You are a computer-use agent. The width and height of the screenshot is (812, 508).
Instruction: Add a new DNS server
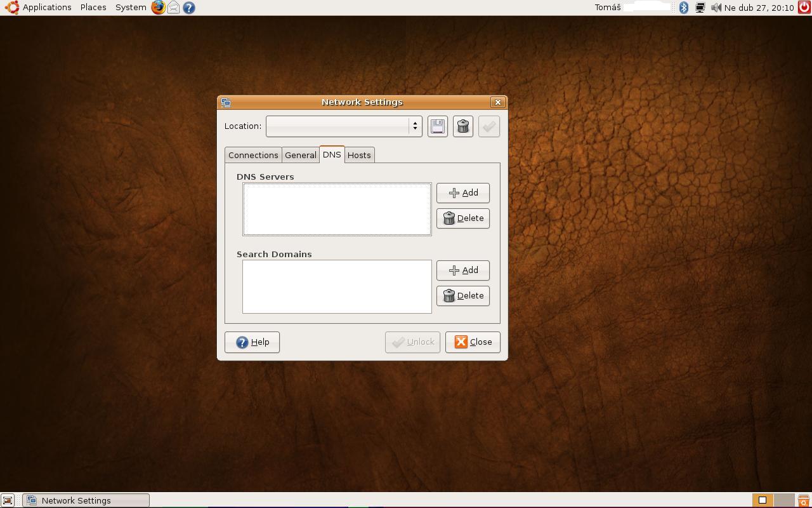click(463, 193)
